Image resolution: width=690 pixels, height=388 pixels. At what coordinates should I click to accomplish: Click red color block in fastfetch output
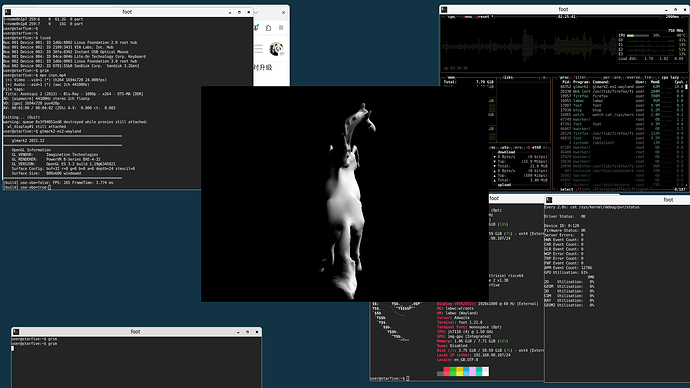pos(447,372)
